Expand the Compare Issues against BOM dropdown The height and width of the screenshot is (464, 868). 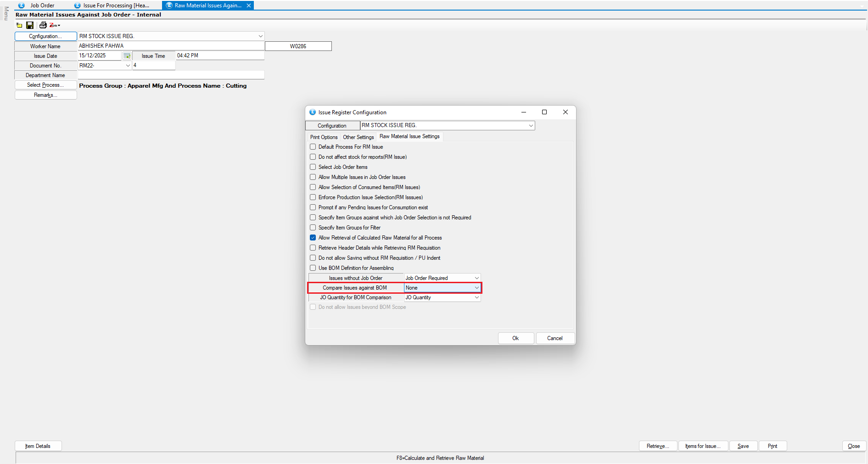pyautogui.click(x=476, y=288)
